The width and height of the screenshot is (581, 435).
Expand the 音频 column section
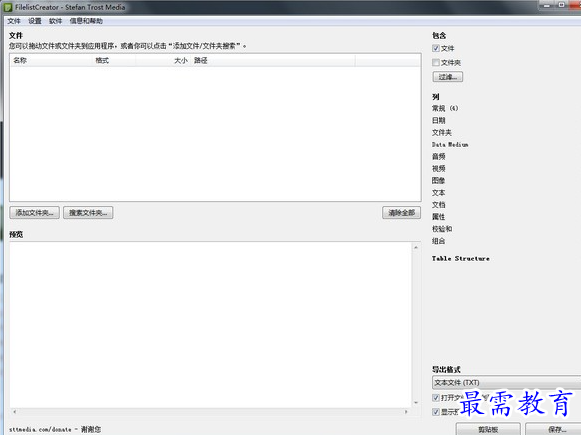pyautogui.click(x=439, y=156)
